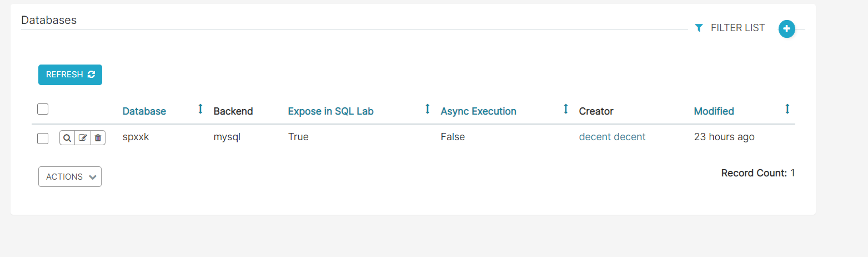
Task: Add a new database with plus icon
Action: [786, 28]
